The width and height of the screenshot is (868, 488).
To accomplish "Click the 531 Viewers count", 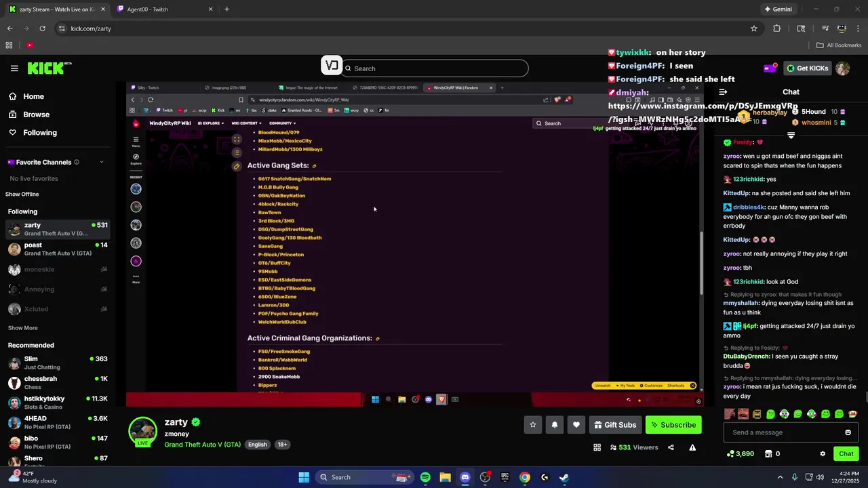I will coord(634,447).
